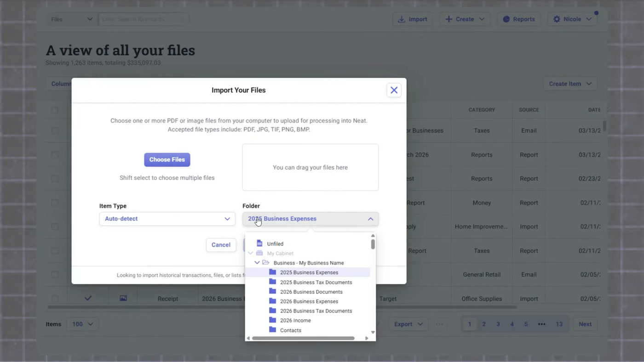The height and width of the screenshot is (362, 644).
Task: Open the Item Type Auto-detect dropdown
Action: 167,219
